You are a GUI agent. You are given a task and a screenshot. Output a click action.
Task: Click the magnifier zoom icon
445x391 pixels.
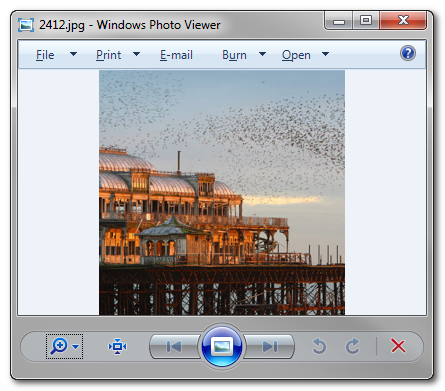tap(59, 346)
